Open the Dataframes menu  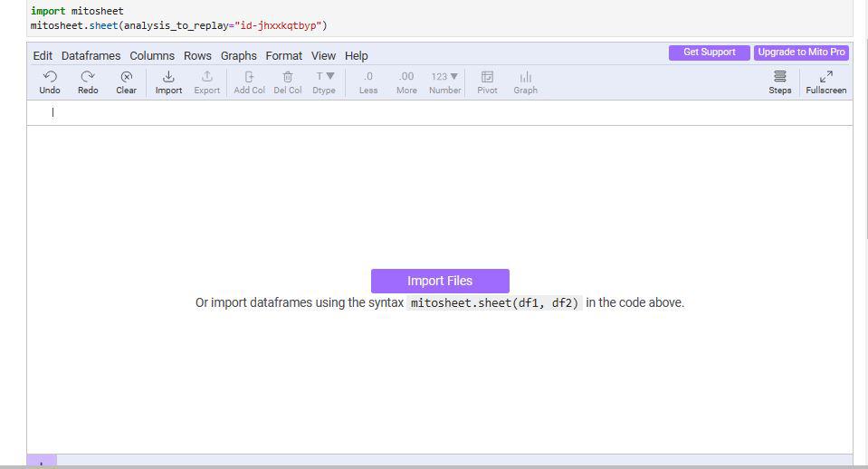point(91,56)
